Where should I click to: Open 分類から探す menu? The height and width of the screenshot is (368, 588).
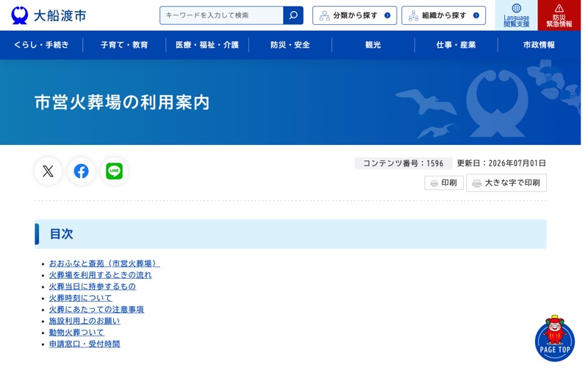[354, 15]
